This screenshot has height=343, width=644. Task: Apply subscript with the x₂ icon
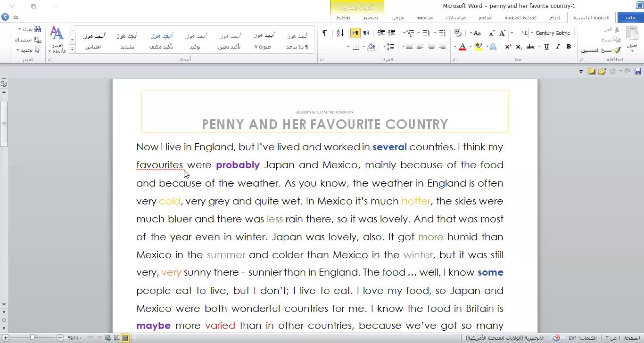[x=519, y=47]
